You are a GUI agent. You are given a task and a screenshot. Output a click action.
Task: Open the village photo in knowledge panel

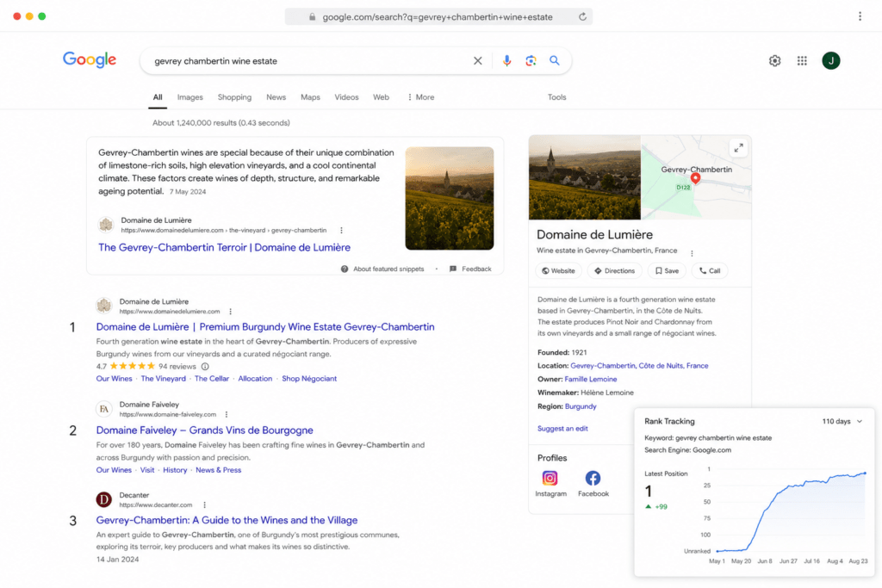(x=585, y=177)
